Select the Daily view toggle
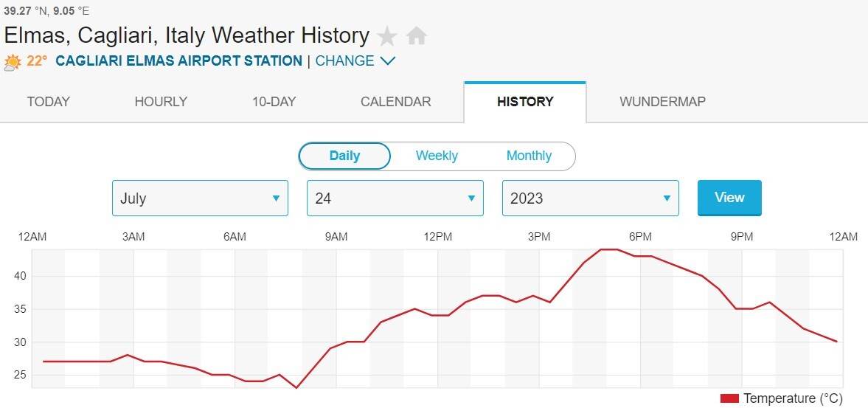 [344, 156]
